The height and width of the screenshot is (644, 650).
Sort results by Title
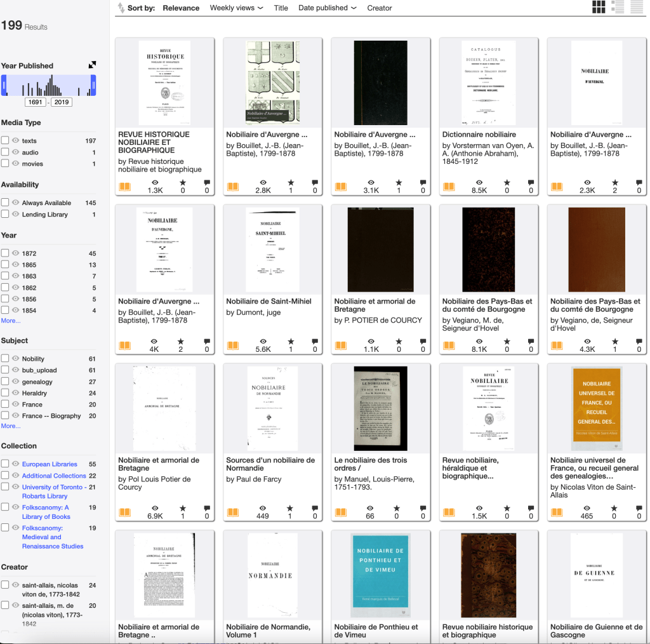[x=281, y=8]
